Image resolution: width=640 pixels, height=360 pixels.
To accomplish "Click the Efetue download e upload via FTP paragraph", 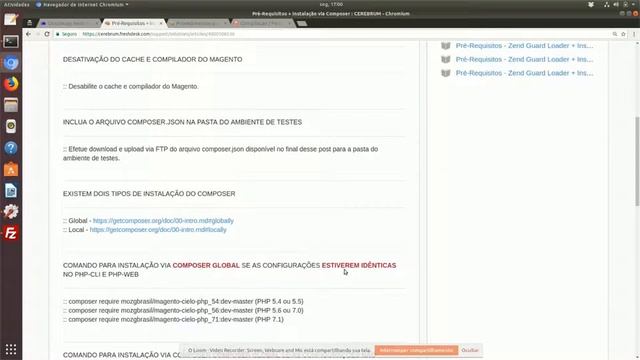I will (220, 153).
